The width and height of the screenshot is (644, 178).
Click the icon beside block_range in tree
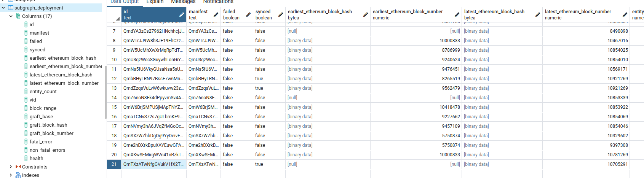[x=26, y=108]
